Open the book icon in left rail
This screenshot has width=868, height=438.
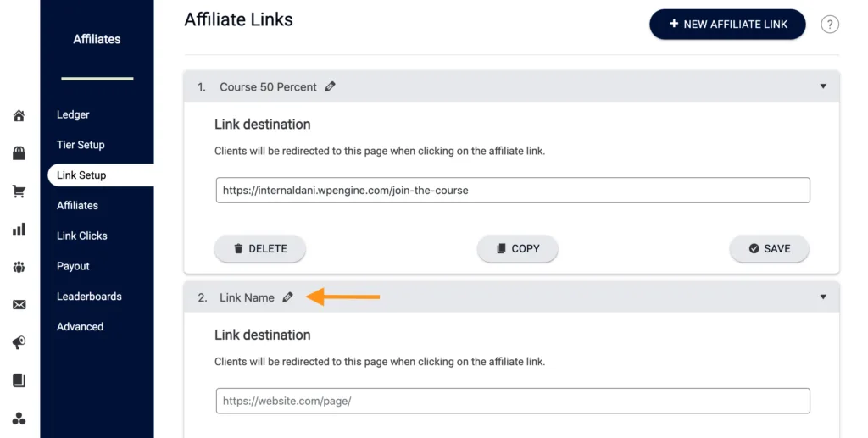(19, 380)
